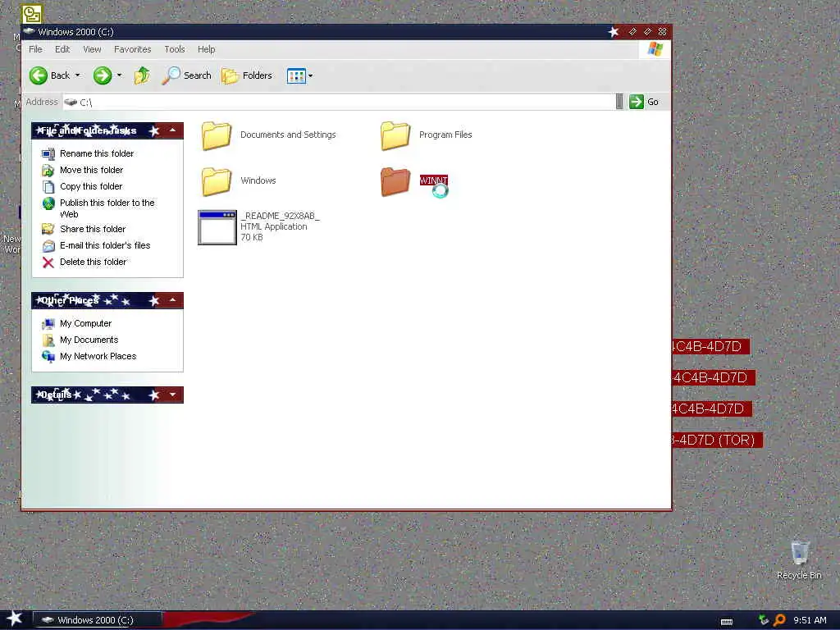
Task: Click the drive icon in title bar
Action: (x=30, y=32)
